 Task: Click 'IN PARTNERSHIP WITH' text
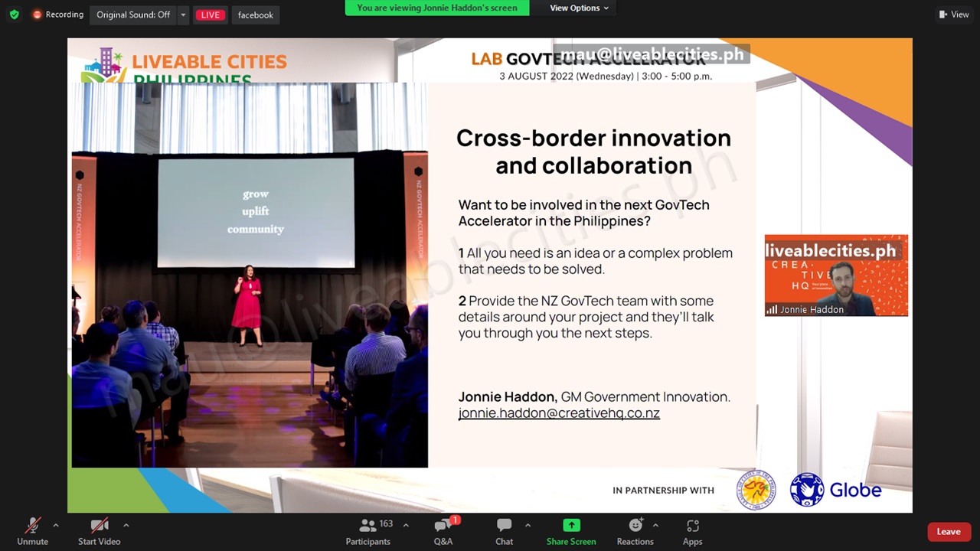click(663, 491)
